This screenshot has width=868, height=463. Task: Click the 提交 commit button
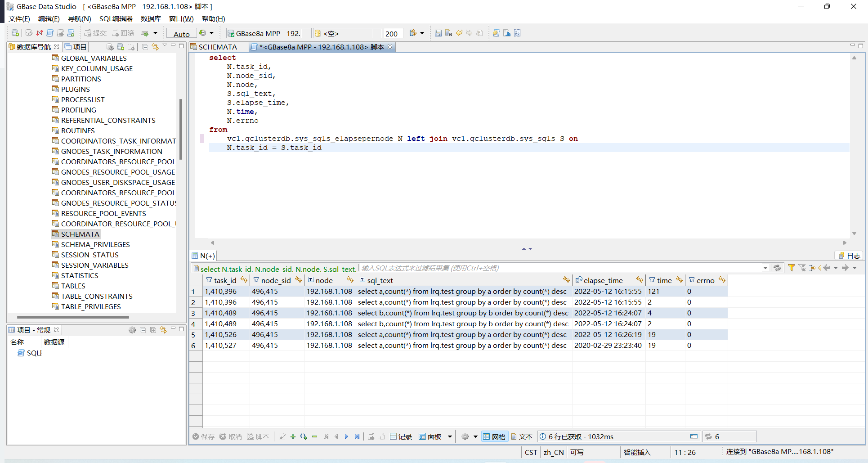tap(95, 33)
